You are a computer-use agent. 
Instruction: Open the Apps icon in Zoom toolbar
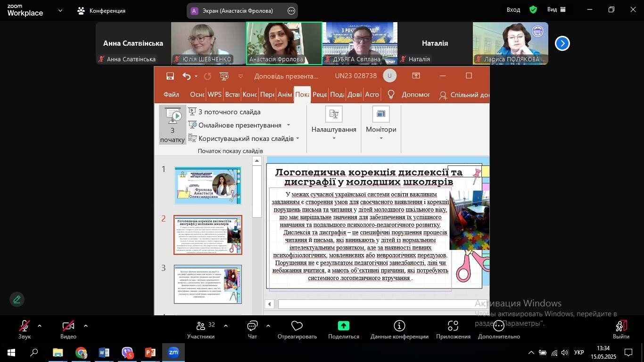[453, 326]
